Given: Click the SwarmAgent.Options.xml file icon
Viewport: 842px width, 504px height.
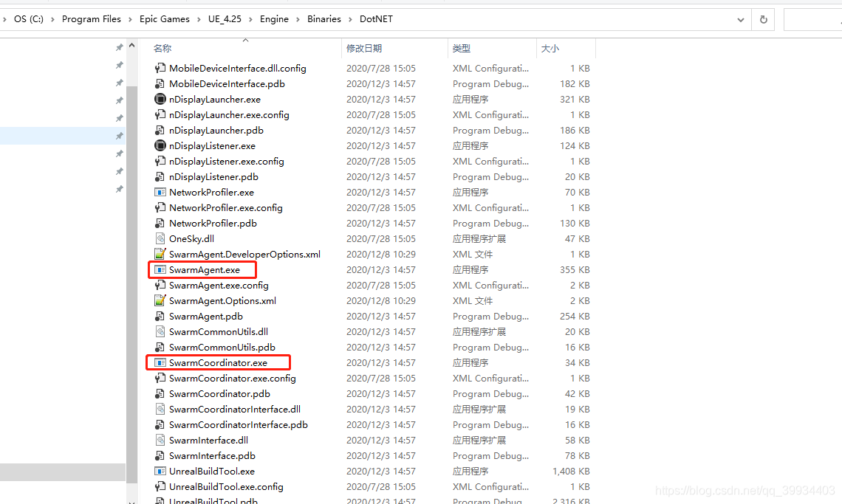Looking at the screenshot, I should (160, 301).
